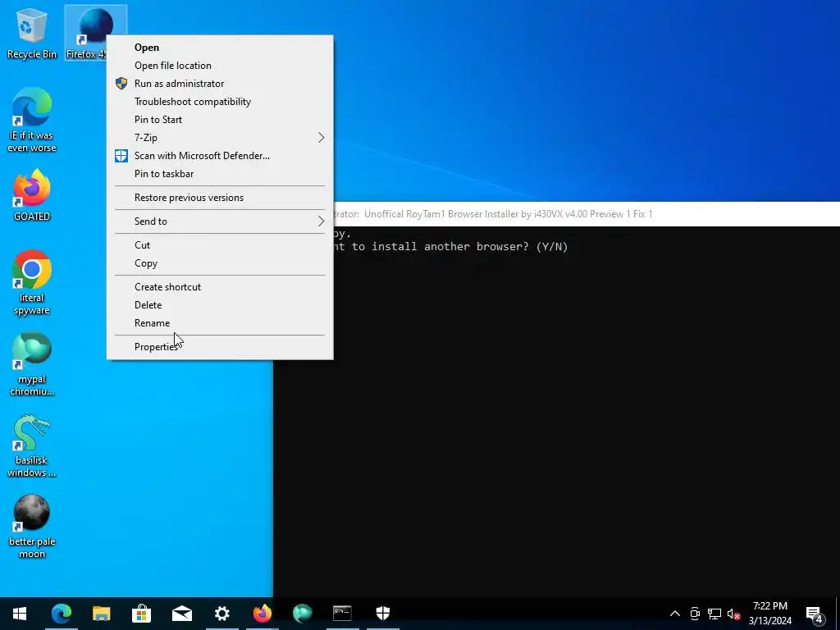
Task: Open File Explorer from the taskbar
Action: (x=101, y=614)
